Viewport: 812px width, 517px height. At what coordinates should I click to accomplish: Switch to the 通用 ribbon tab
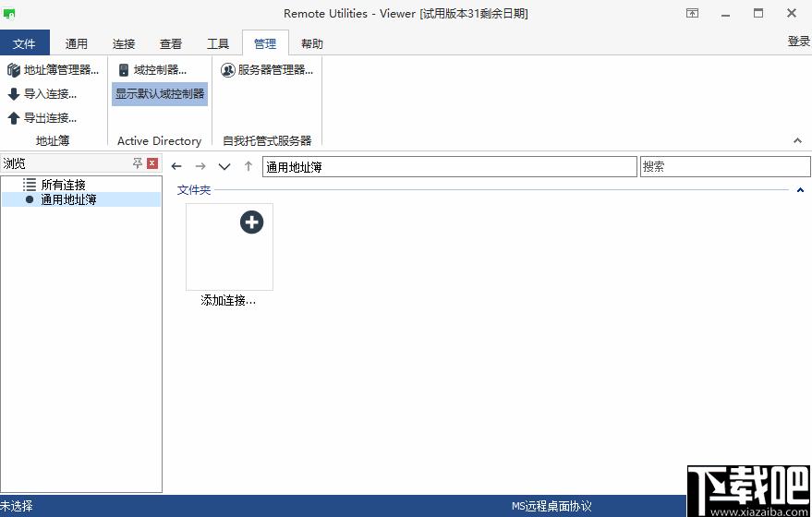[x=76, y=44]
